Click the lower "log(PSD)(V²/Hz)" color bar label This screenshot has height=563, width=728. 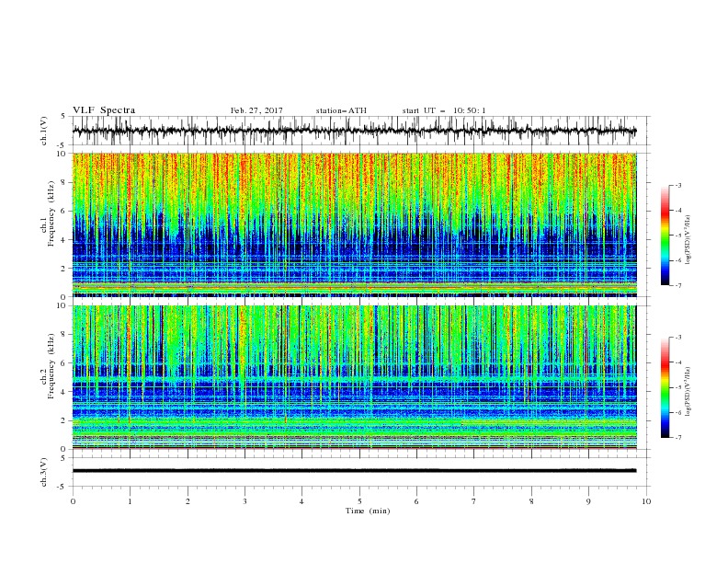pos(688,391)
